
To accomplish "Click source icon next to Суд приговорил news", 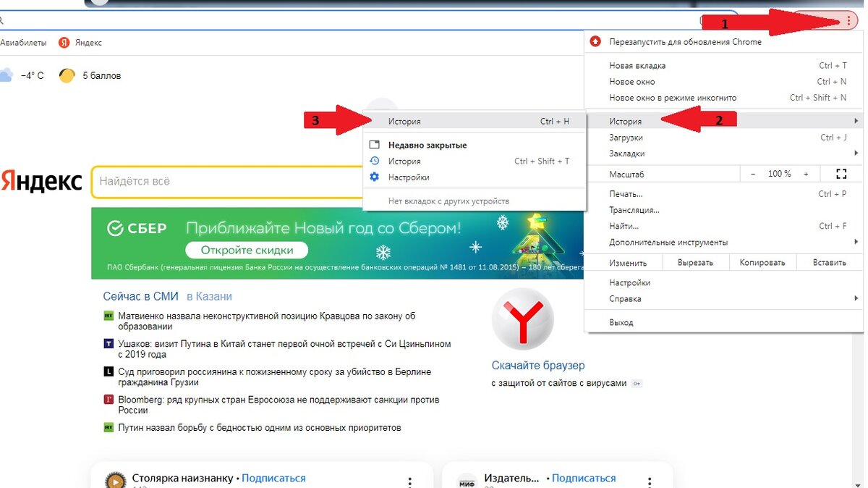I will (109, 371).
